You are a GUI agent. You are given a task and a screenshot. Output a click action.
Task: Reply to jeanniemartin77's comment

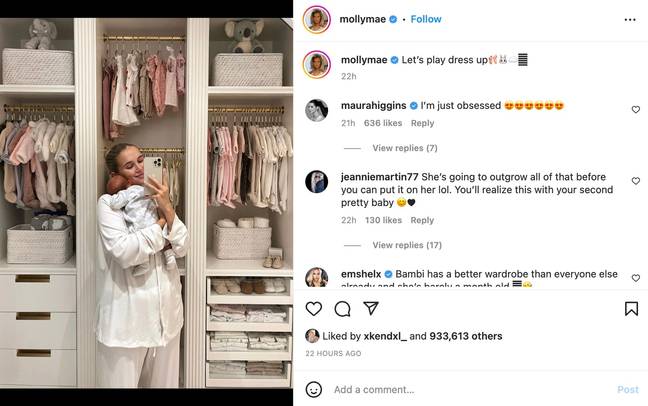click(x=422, y=220)
